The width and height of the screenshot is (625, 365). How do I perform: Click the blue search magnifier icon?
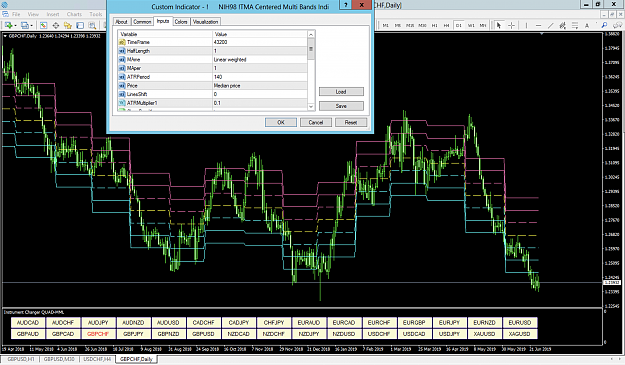[x=604, y=26]
